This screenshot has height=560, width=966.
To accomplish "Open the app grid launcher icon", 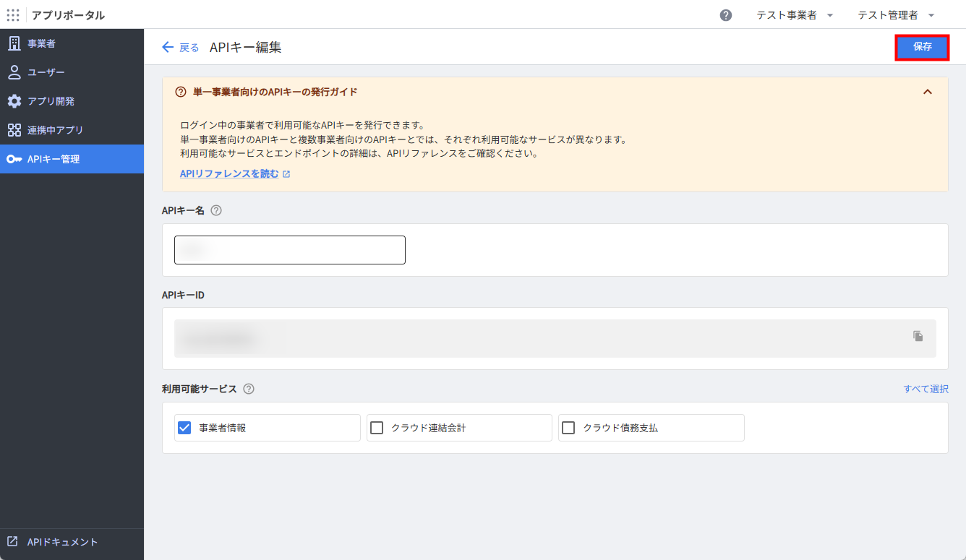I will pyautogui.click(x=13, y=14).
